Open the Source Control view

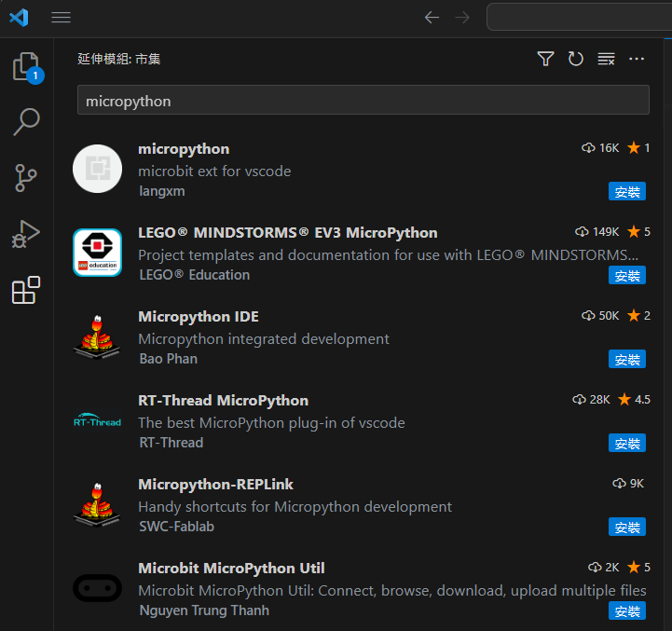click(26, 178)
